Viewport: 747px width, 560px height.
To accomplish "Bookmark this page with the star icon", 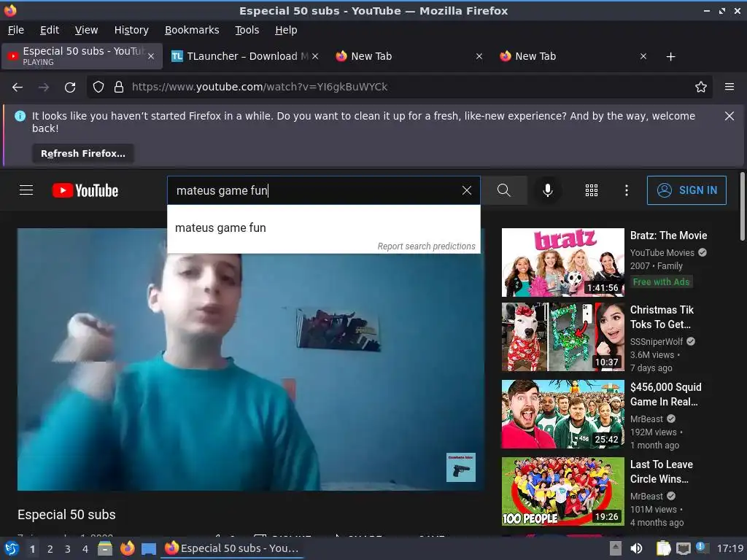I will (701, 87).
